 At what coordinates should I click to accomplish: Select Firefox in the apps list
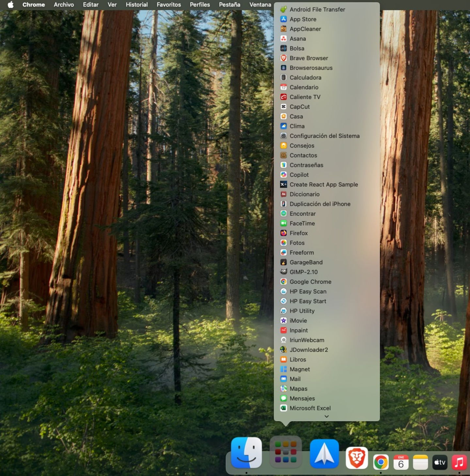pyautogui.click(x=327, y=233)
